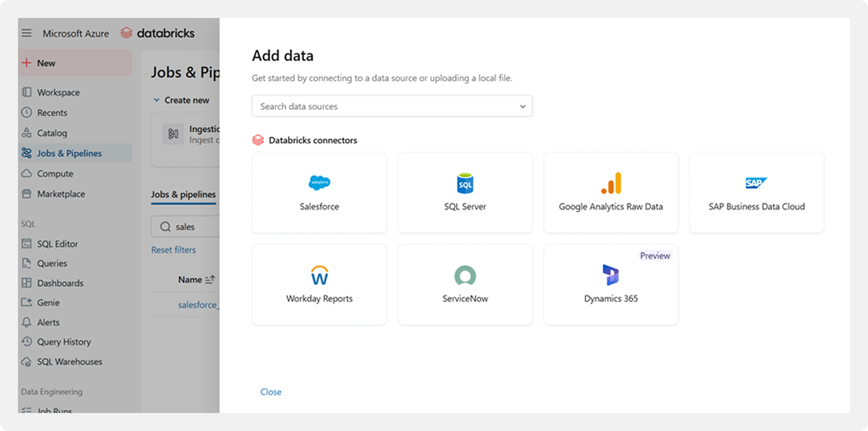Select the ServiceNow connector
Image resolution: width=868 pixels, height=431 pixels.
click(465, 284)
